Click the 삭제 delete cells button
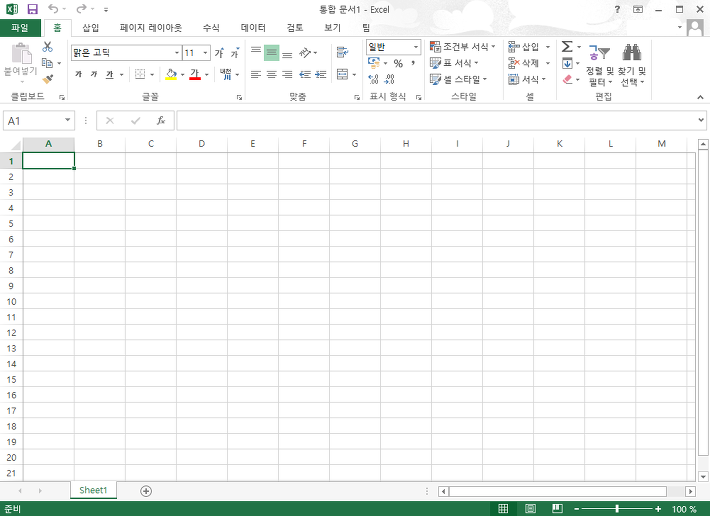The image size is (710, 516). (524, 63)
